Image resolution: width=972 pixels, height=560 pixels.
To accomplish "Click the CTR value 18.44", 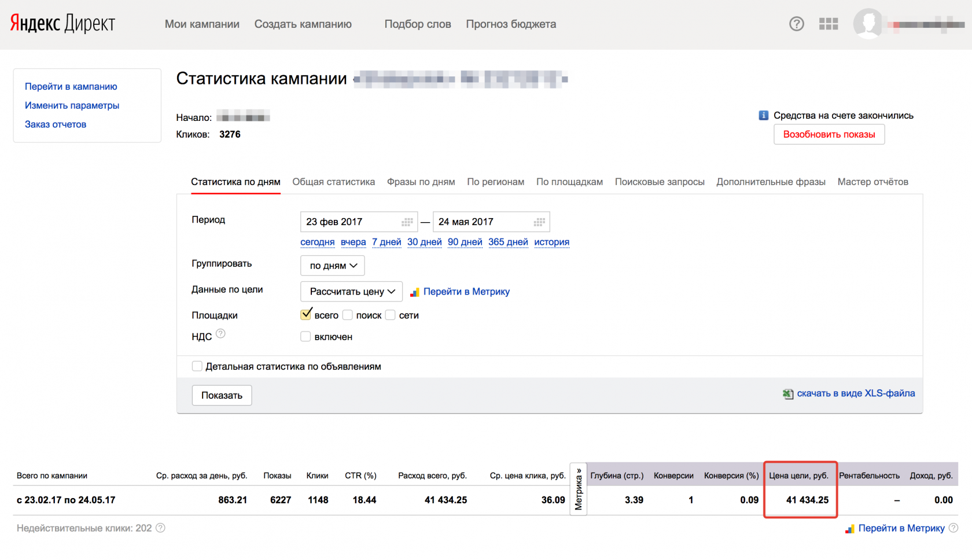I will click(365, 500).
